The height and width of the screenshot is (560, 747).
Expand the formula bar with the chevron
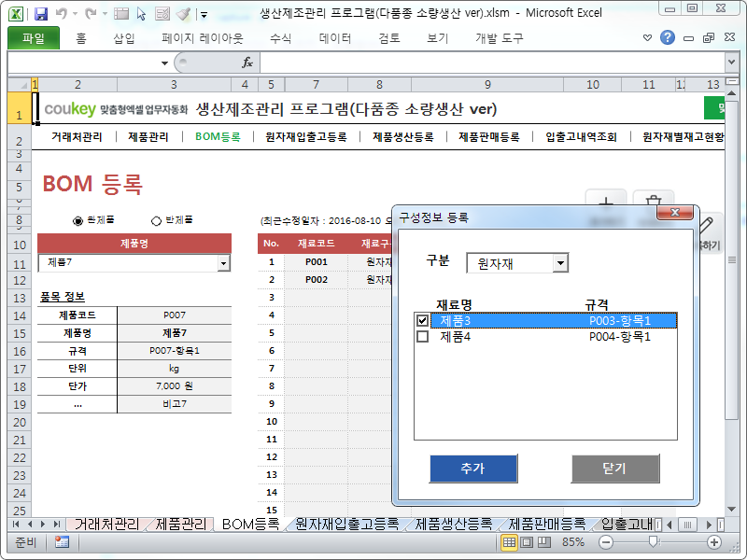(731, 62)
